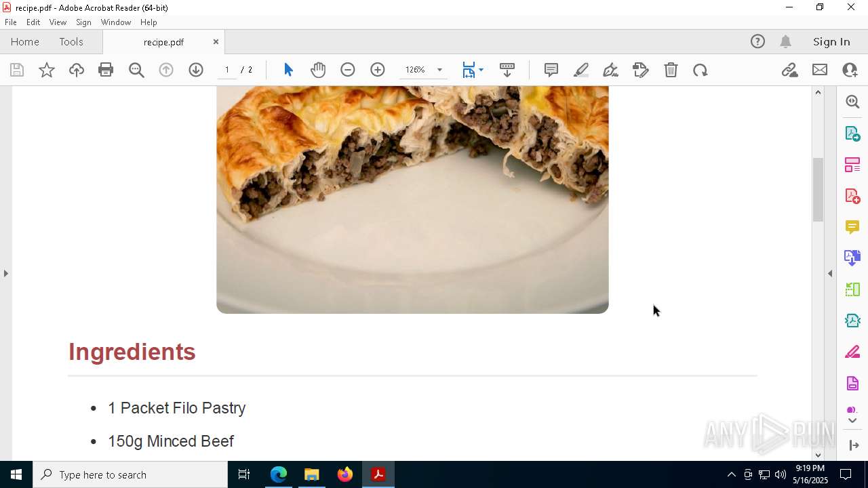This screenshot has width=868, height=488.
Task: Enable scrolling mode icon
Action: (507, 70)
